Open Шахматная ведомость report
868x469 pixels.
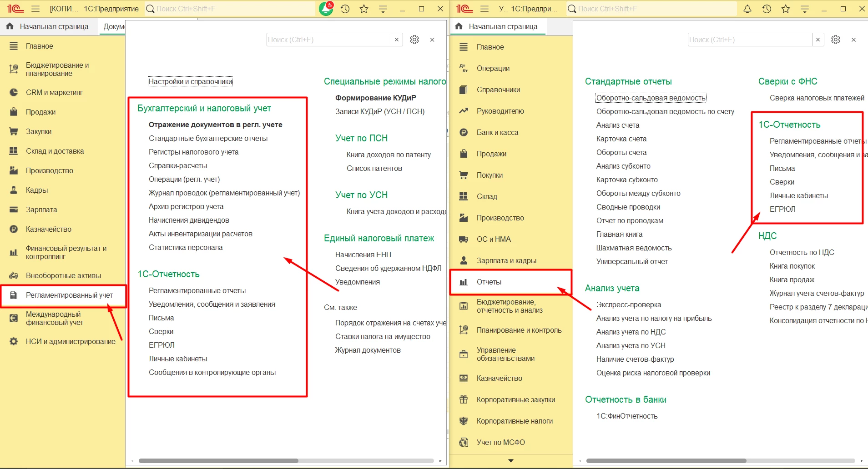tap(634, 248)
